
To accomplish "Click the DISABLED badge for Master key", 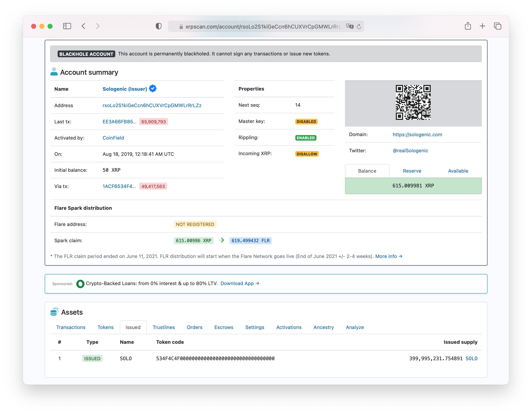I will (x=306, y=121).
